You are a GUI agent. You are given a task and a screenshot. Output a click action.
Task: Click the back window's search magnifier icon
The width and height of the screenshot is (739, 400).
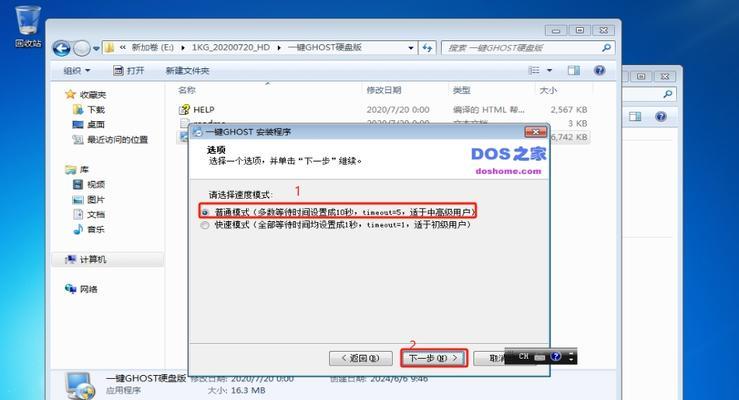point(667,95)
